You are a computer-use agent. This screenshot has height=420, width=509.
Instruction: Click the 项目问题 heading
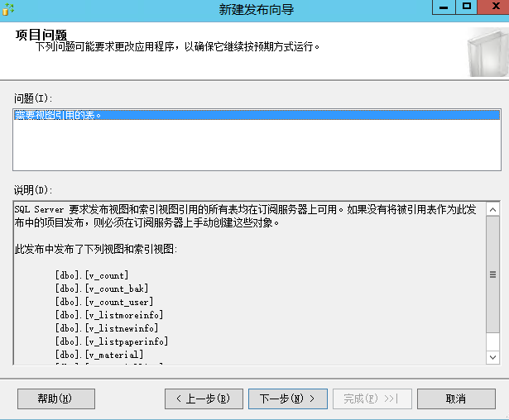point(41,35)
